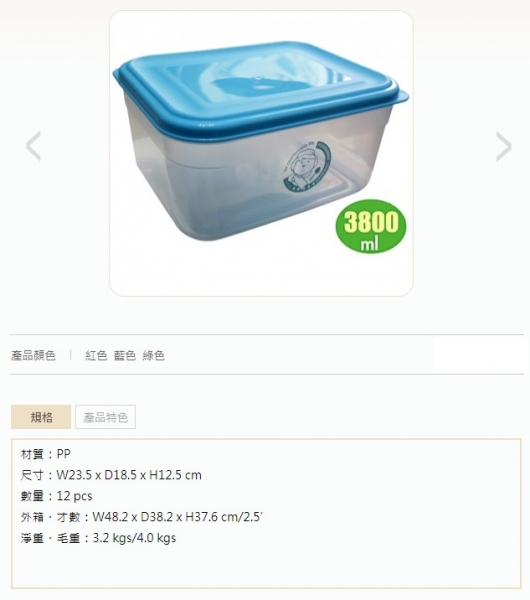Select the 綠色 color option
530x600 pixels.
(153, 355)
